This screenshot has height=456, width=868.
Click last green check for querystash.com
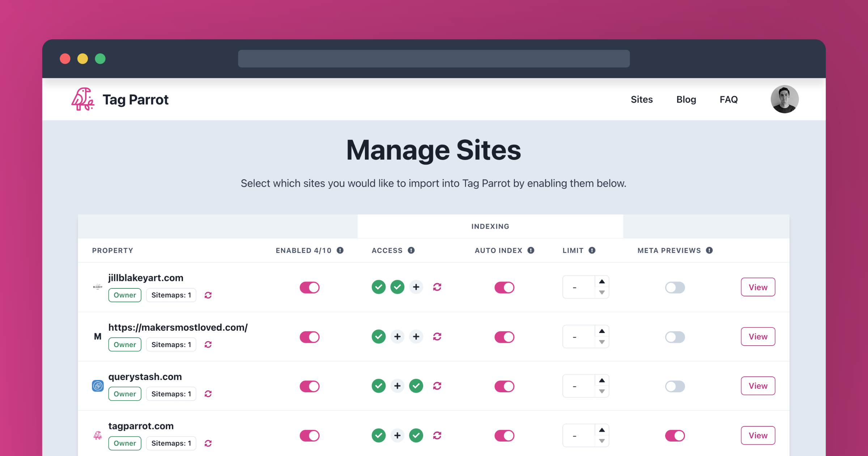click(x=416, y=386)
